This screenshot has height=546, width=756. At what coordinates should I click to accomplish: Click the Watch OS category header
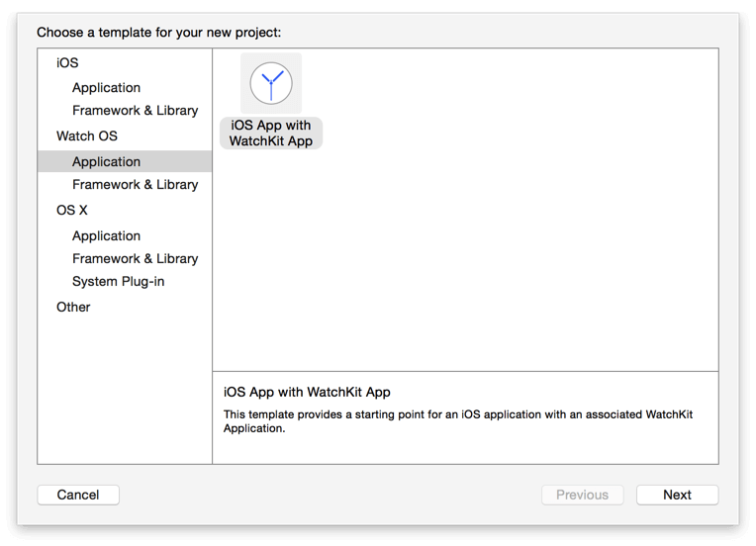87,136
